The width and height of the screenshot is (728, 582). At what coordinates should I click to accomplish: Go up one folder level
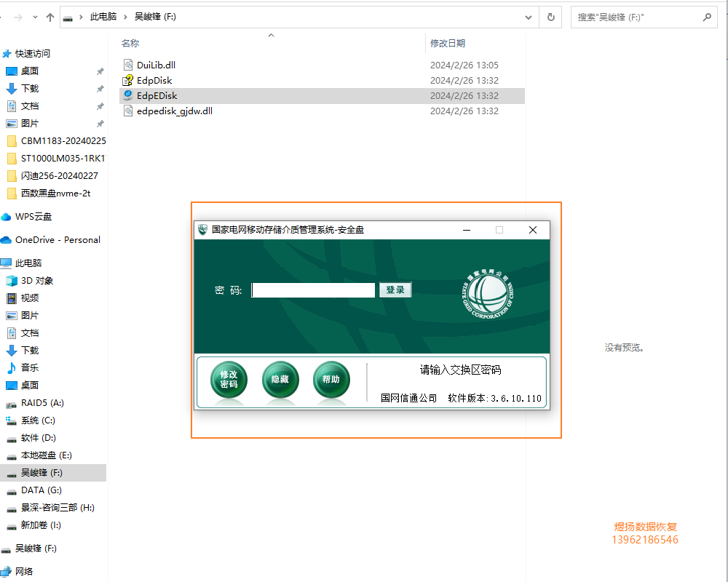[50, 17]
